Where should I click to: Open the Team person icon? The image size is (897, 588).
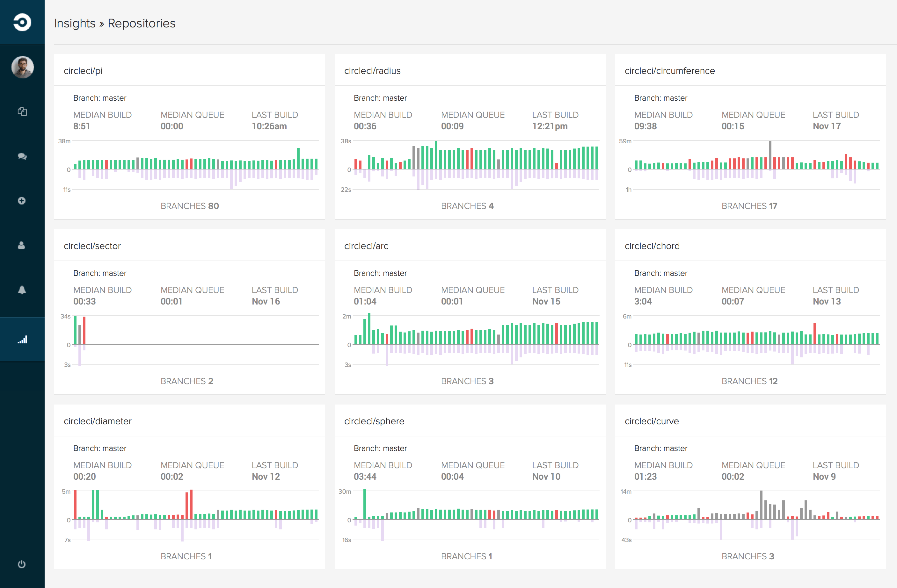21,245
